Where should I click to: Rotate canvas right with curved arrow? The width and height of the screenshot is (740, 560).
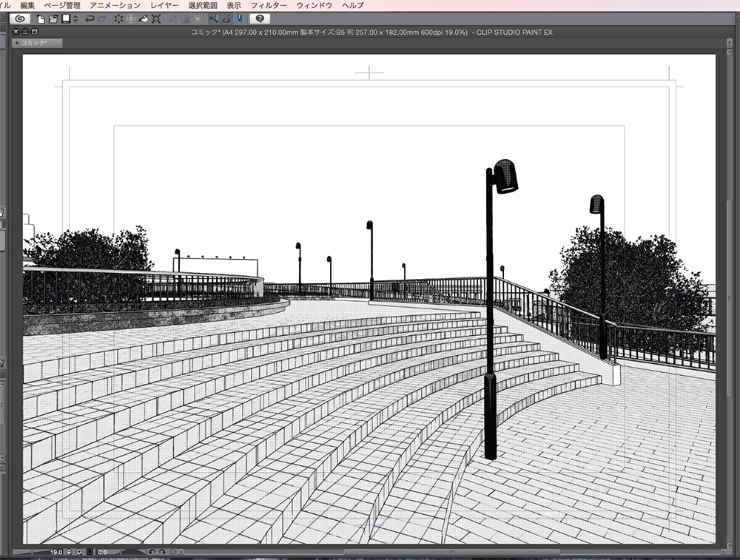click(162, 552)
